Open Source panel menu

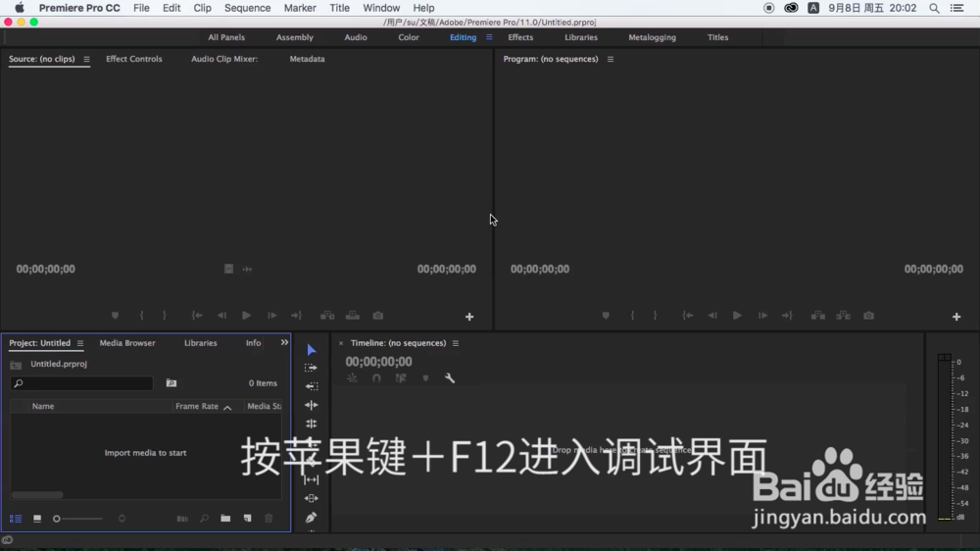(x=86, y=60)
